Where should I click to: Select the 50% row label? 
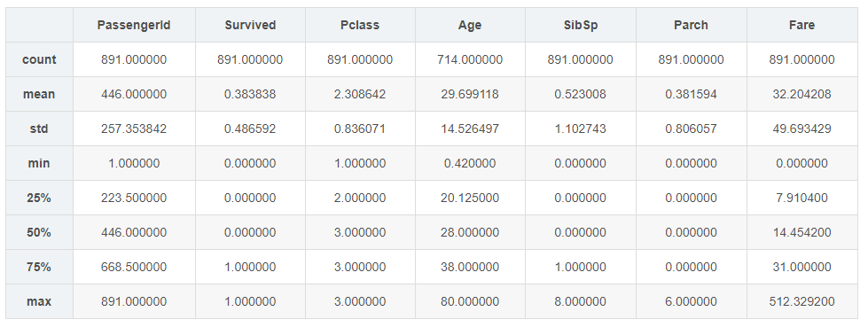point(39,232)
